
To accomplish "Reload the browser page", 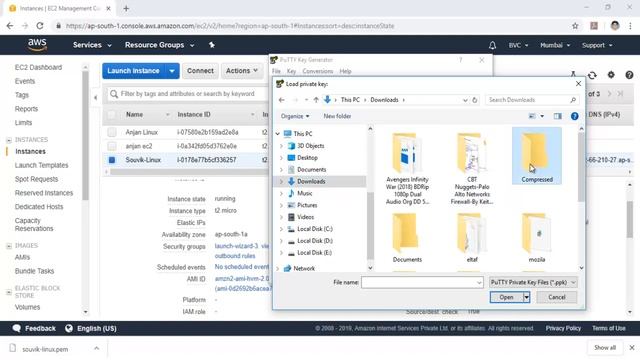I will pyautogui.click(x=40, y=26).
